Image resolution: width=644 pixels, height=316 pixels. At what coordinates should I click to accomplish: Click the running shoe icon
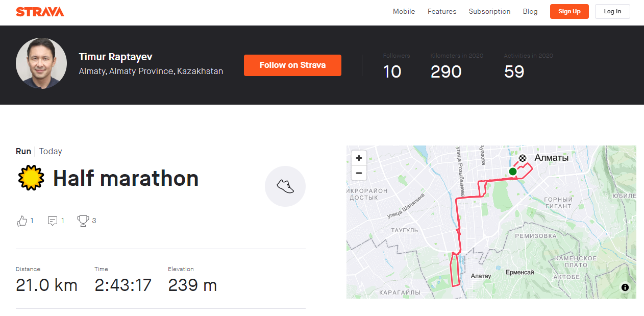285,186
